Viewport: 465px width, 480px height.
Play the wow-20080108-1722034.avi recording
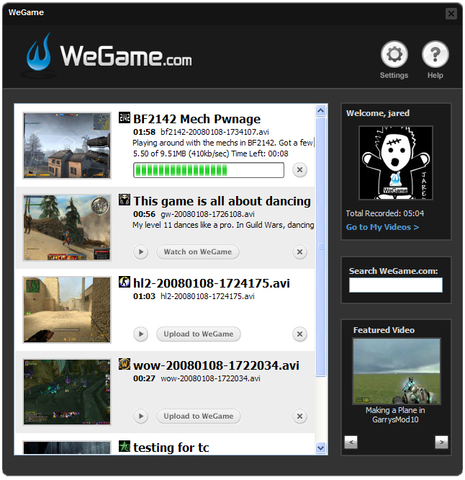click(141, 416)
